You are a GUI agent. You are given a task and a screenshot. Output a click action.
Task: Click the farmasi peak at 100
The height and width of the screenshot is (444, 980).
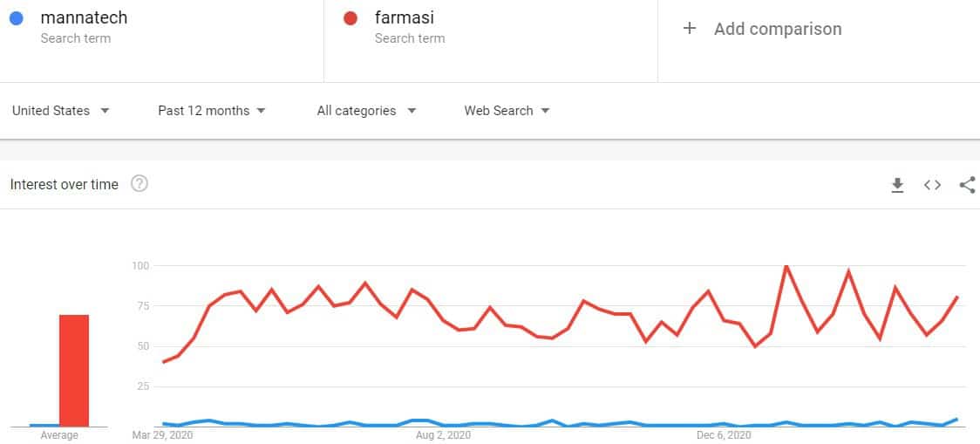pyautogui.click(x=786, y=266)
